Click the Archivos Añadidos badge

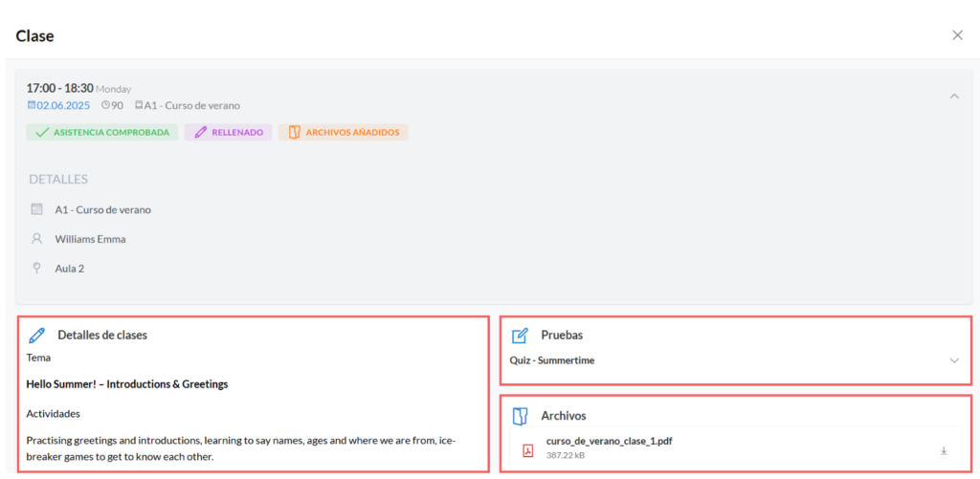[344, 133]
